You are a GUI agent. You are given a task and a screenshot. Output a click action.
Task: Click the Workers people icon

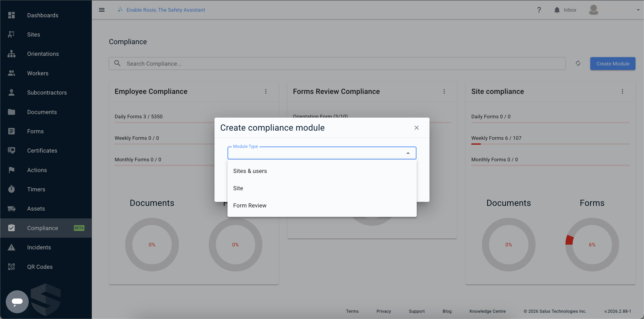(11, 73)
